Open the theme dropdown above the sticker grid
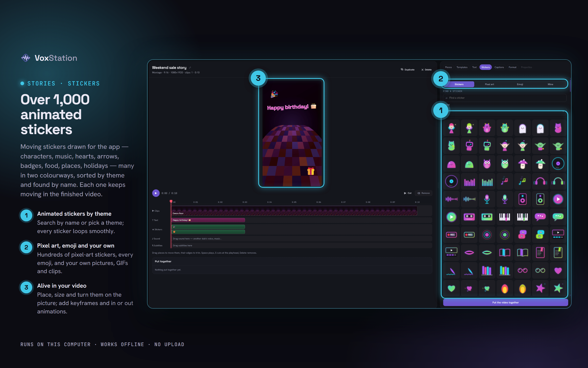The height and width of the screenshot is (368, 588). click(505, 111)
